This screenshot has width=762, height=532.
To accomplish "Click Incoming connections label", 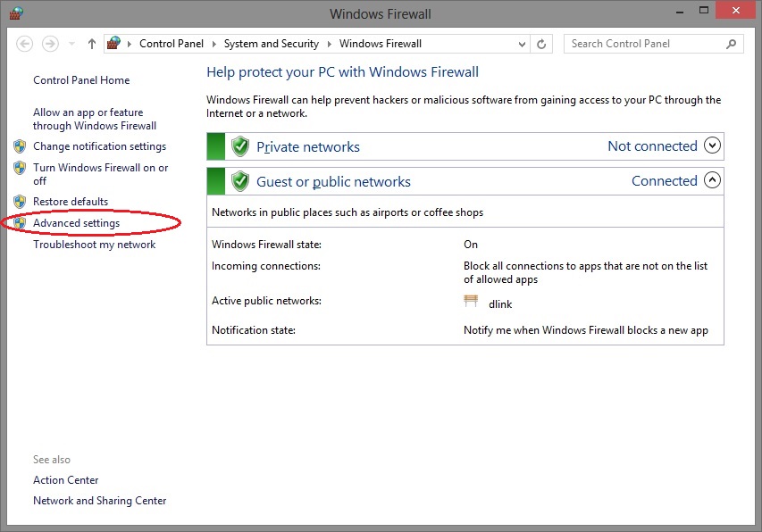I will click(x=266, y=266).
